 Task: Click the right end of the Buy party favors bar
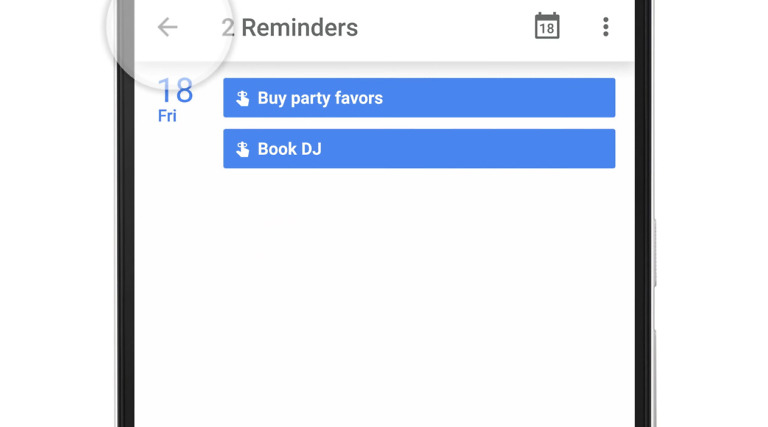(595, 98)
